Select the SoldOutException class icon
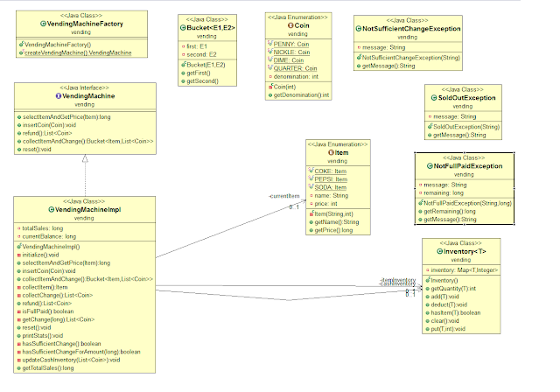 (x=434, y=98)
